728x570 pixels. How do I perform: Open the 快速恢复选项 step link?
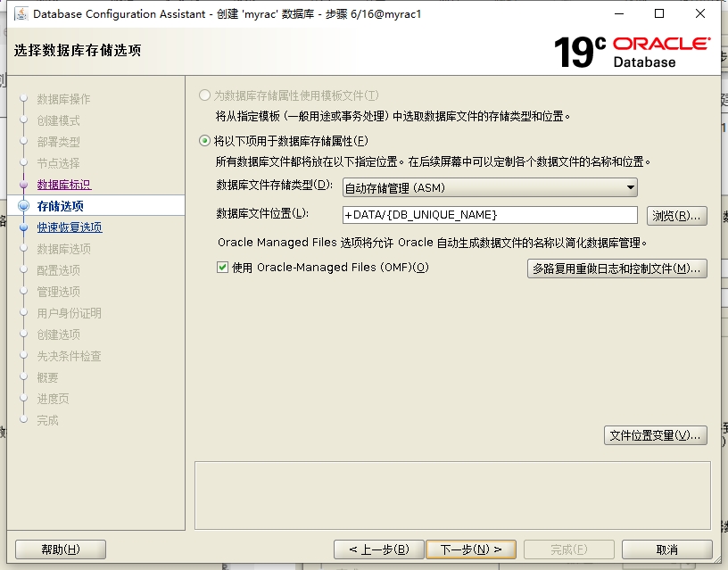point(70,227)
